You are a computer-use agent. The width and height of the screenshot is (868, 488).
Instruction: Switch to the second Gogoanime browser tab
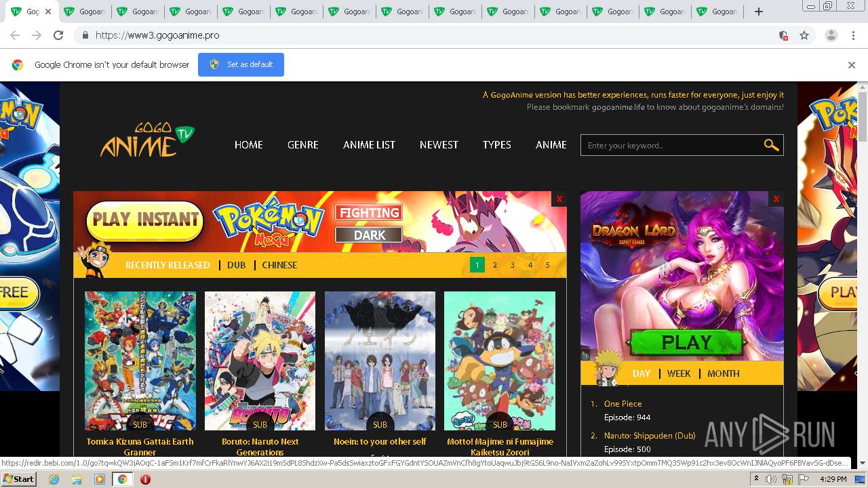[x=86, y=12]
